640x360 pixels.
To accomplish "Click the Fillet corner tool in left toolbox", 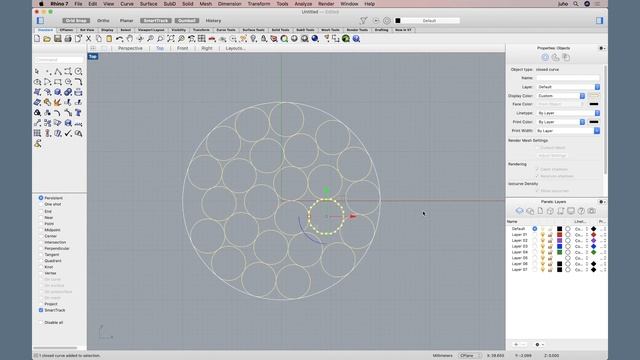I will click(78, 82).
